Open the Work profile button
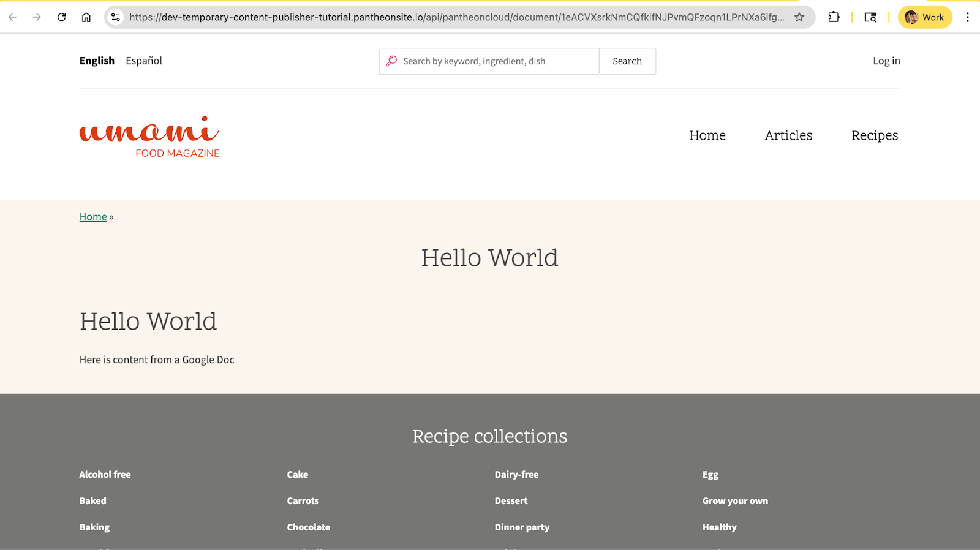The width and height of the screenshot is (980, 550). (925, 17)
